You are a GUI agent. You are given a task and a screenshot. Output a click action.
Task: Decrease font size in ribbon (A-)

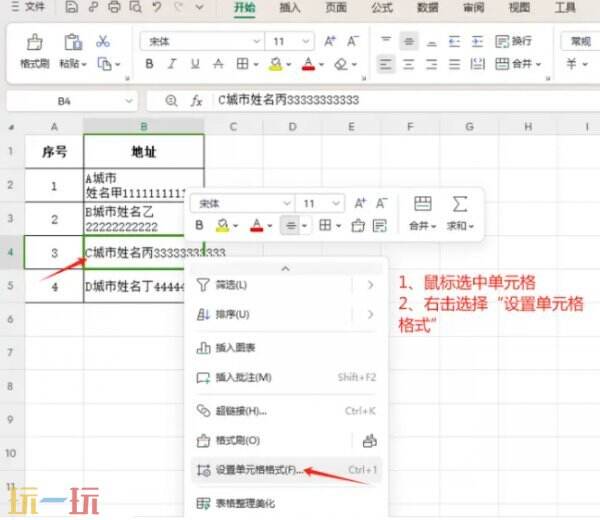click(x=353, y=41)
